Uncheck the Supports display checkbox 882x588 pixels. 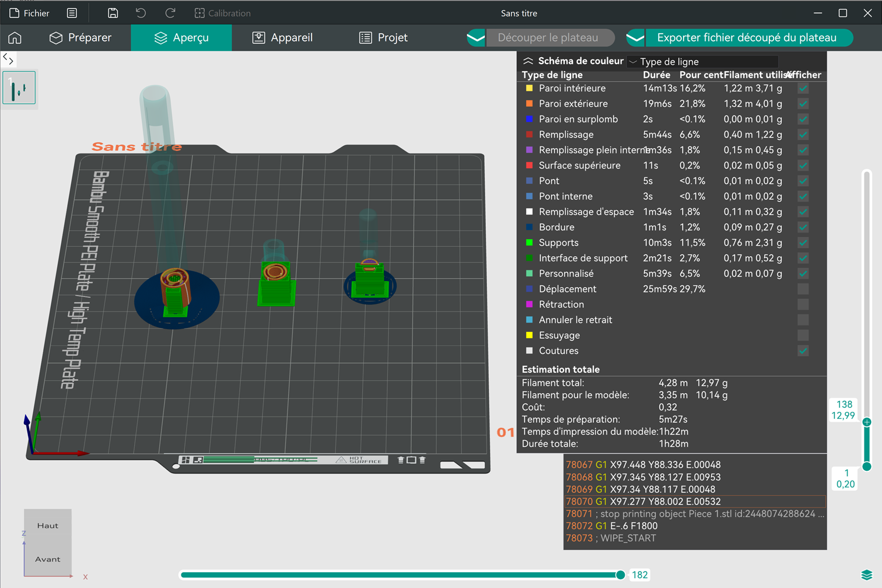[803, 243]
